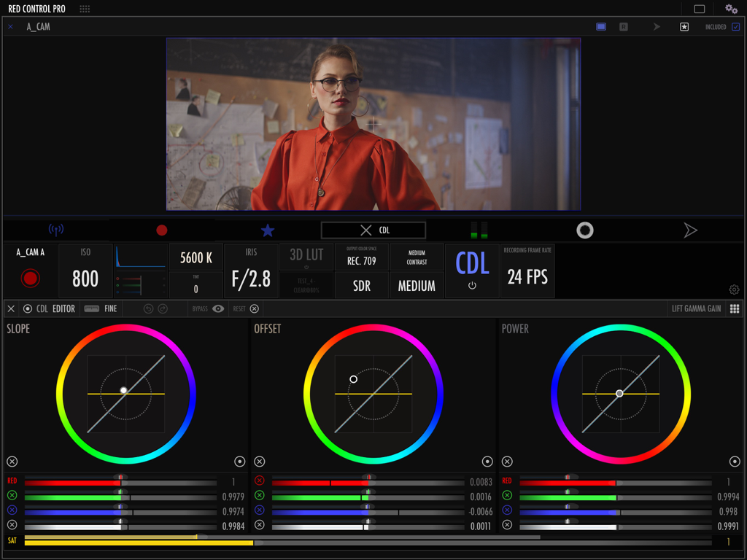Click the starred frame icon in the A_CAM header
Image resolution: width=747 pixels, height=560 pixels.
point(684,26)
